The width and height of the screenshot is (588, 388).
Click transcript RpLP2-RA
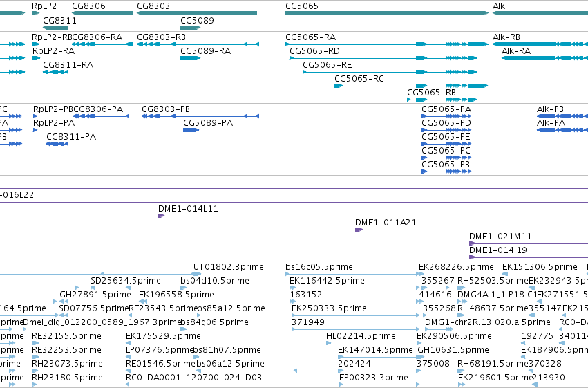(36, 58)
